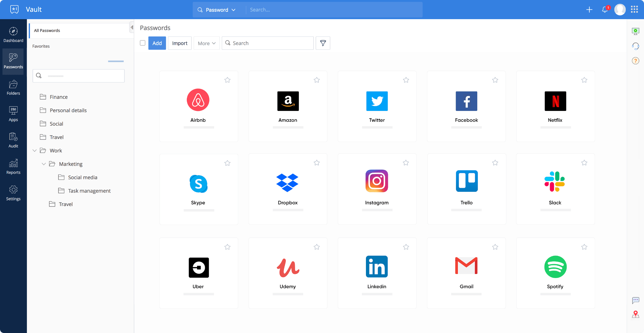Toggle the select-all checkbox
This screenshot has height=333, width=644.
point(143,43)
